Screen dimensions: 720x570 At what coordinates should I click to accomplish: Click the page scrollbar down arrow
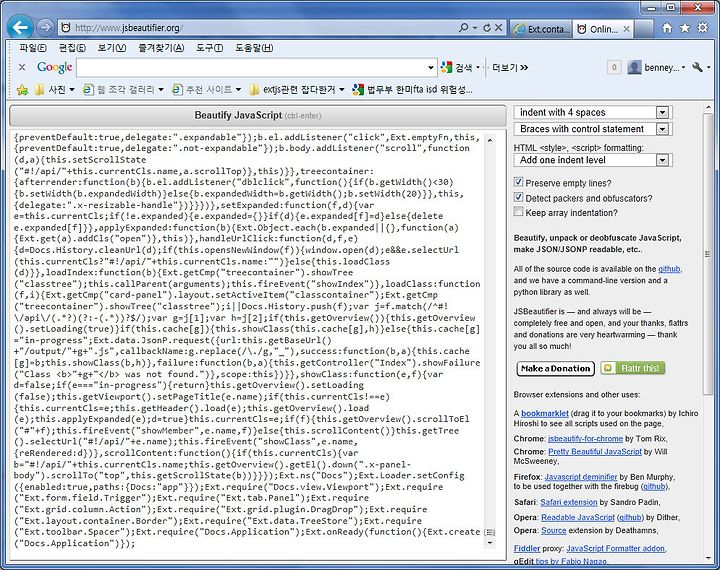[707, 558]
